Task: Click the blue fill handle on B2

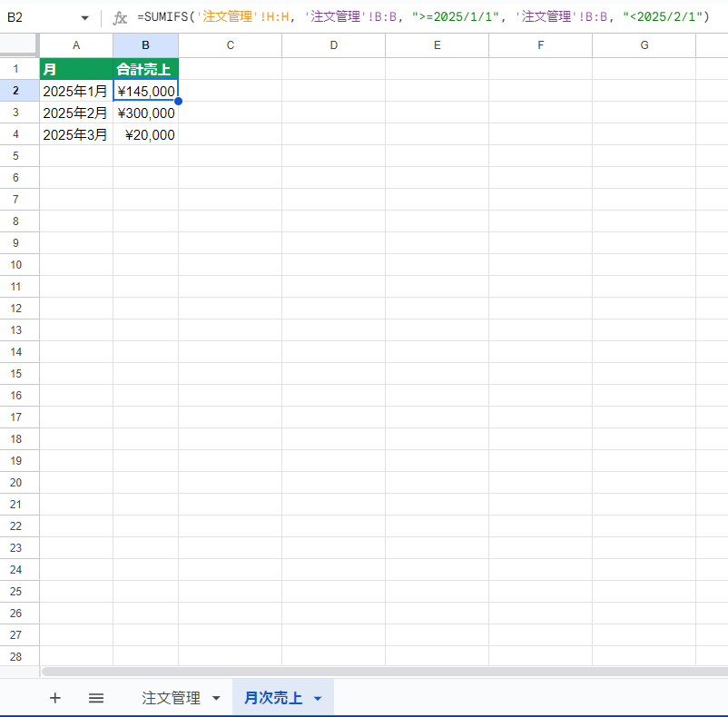Action: 178,101
